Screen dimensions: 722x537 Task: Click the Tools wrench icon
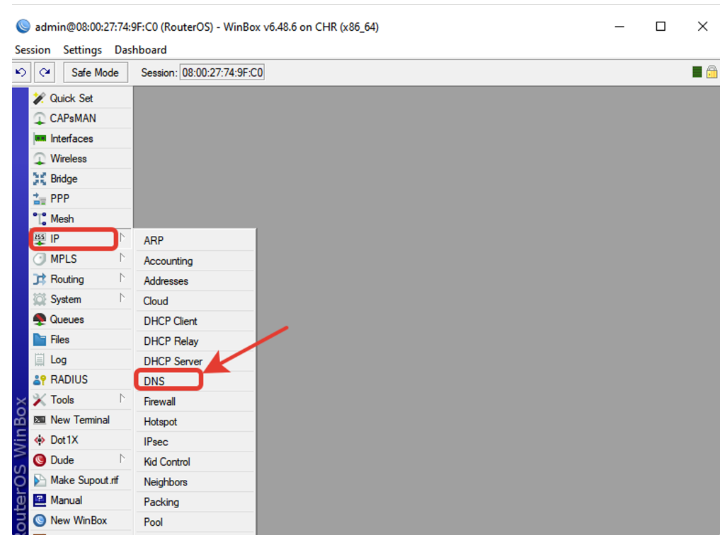coord(40,400)
